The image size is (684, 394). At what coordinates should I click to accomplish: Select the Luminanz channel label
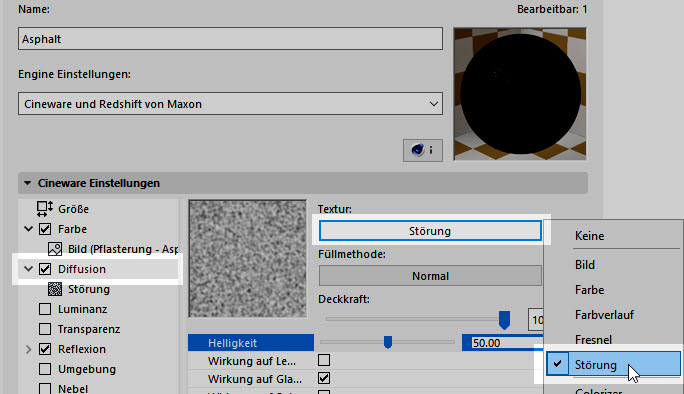[x=82, y=309]
